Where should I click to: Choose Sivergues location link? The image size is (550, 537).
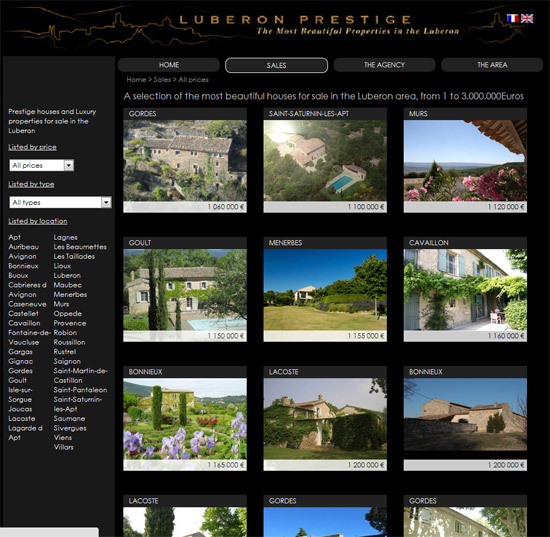point(70,428)
